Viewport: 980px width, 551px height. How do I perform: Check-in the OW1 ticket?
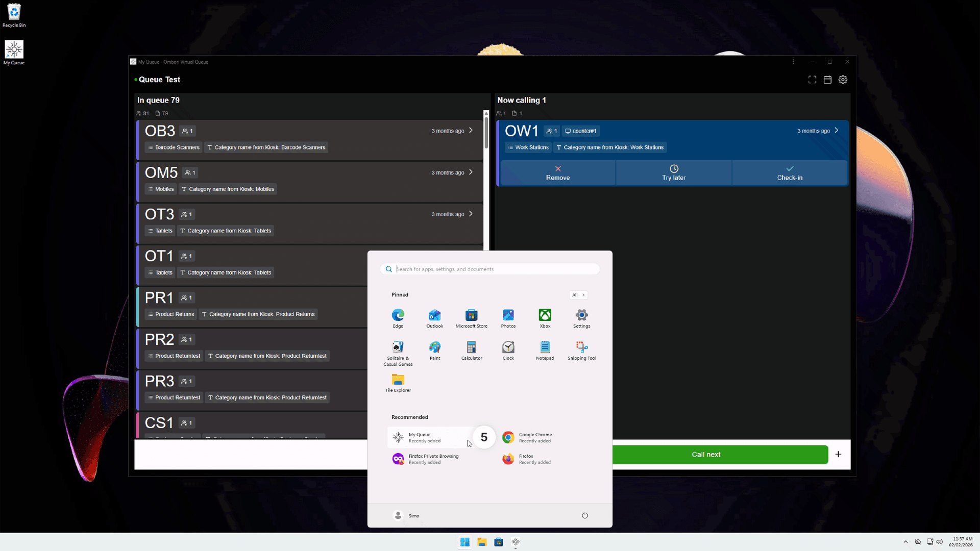(x=790, y=173)
